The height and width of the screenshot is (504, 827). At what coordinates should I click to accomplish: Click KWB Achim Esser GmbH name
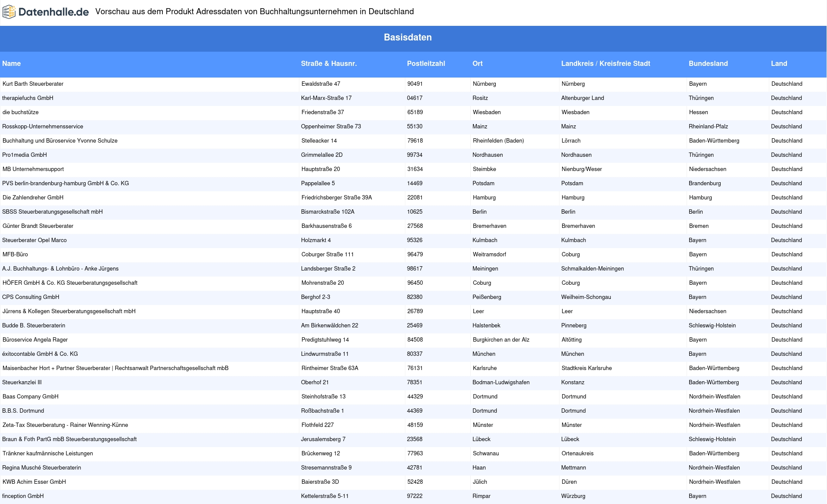pyautogui.click(x=34, y=482)
